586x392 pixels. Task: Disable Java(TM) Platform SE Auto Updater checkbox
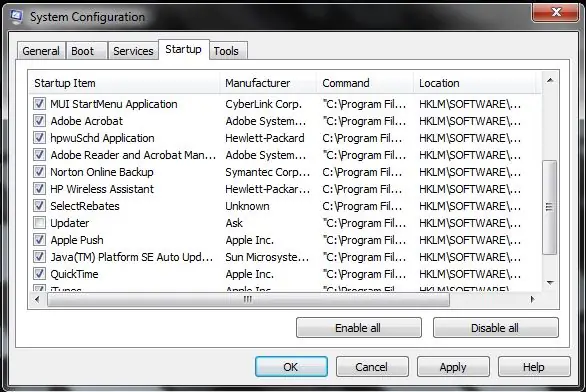pos(40,257)
